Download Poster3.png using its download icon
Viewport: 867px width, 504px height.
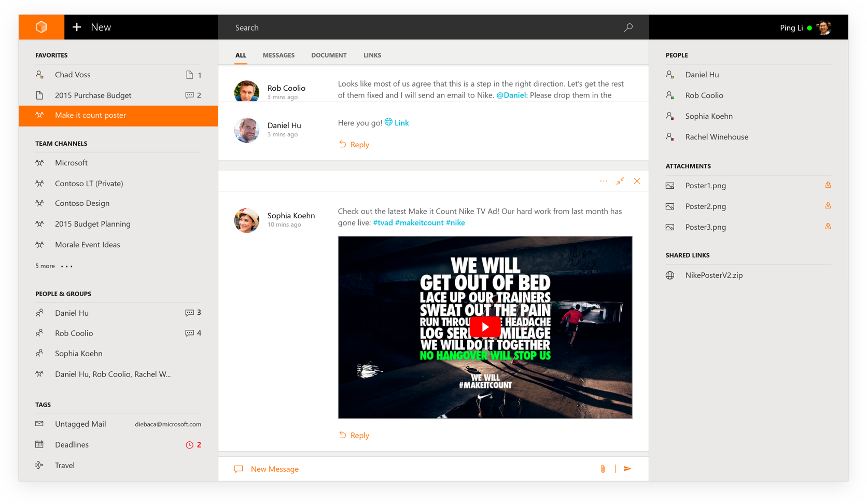click(828, 227)
